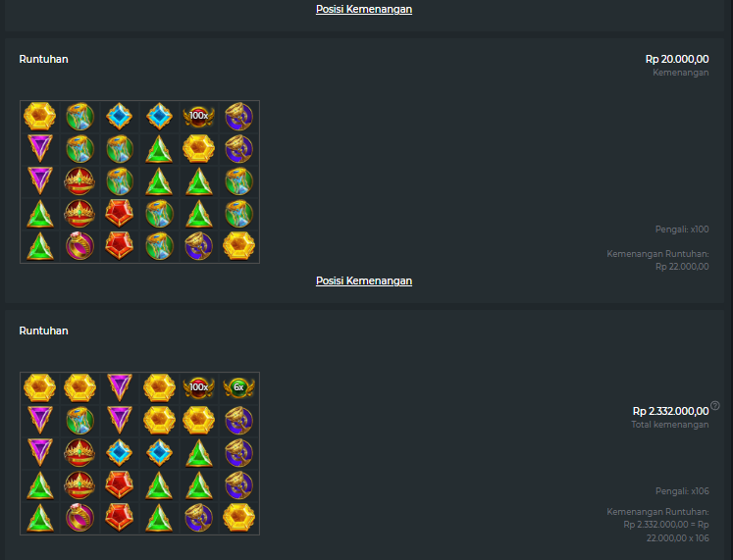Open the topmost Posisi Kemenangan link
The width and height of the screenshot is (733, 560).
(364, 9)
